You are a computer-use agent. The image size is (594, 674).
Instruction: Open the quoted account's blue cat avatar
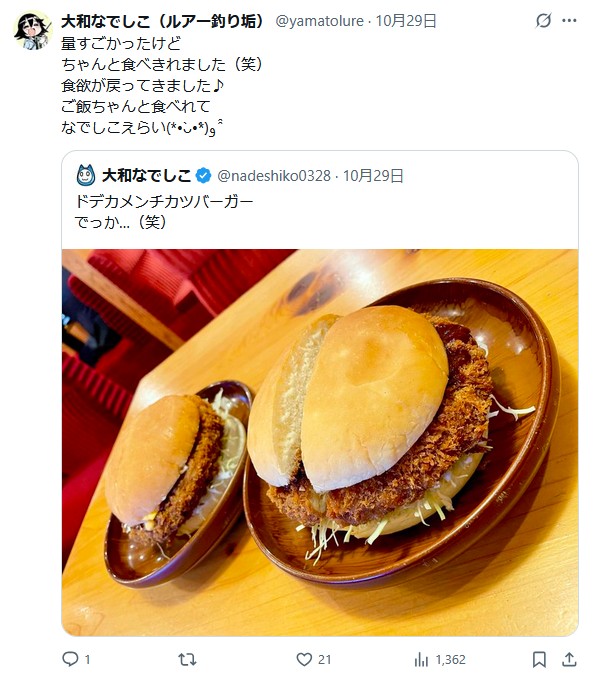tap(86, 175)
